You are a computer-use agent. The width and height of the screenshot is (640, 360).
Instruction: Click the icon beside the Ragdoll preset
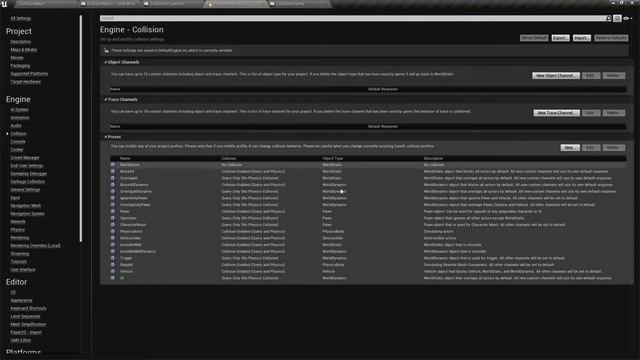[x=113, y=264]
